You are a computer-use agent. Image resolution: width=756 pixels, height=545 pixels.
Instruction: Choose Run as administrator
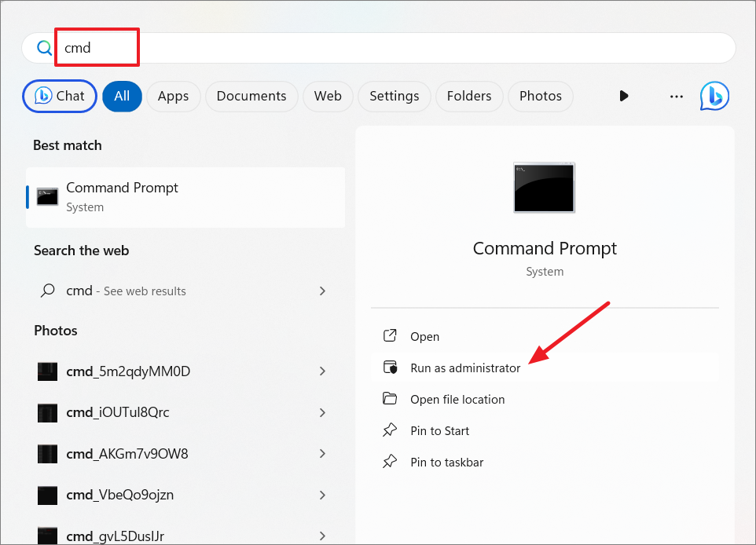point(545,368)
